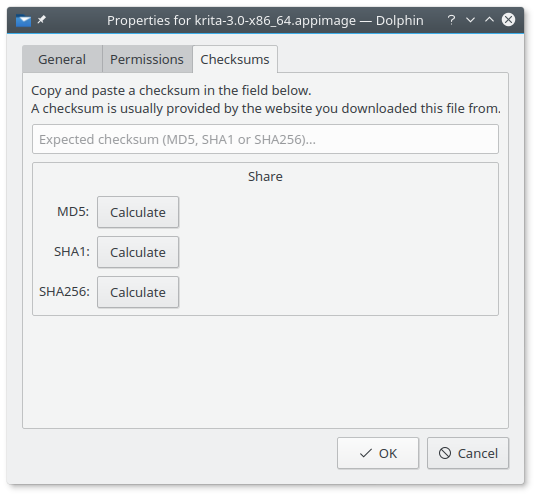
Task: Close the Properties dialog with X icon
Action: pos(509,20)
